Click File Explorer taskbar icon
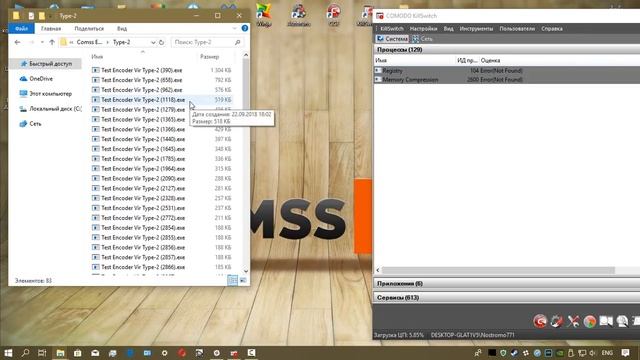The width and height of the screenshot is (640, 360). click(60, 353)
